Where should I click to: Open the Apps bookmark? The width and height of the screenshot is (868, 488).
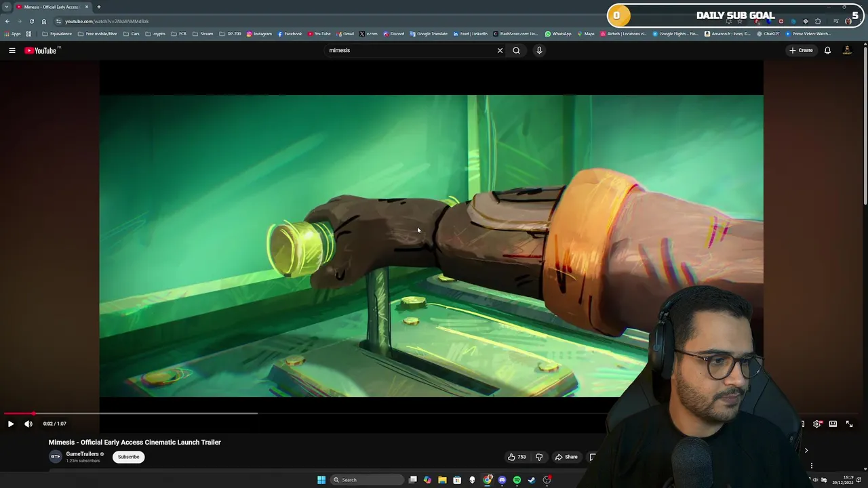pyautogui.click(x=13, y=34)
